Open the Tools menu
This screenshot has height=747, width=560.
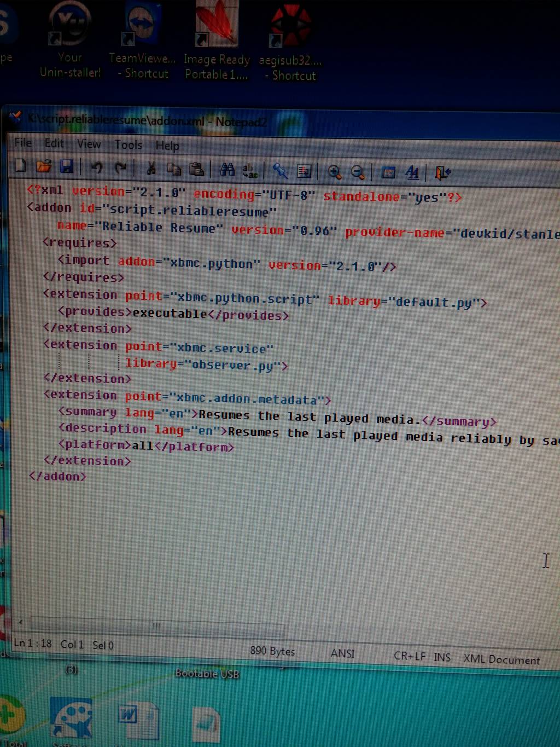pos(128,144)
